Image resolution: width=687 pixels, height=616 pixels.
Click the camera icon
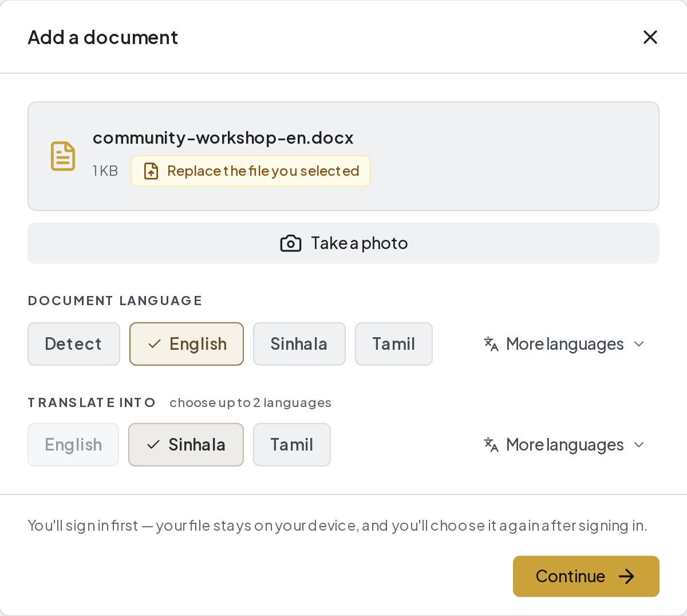coord(291,243)
